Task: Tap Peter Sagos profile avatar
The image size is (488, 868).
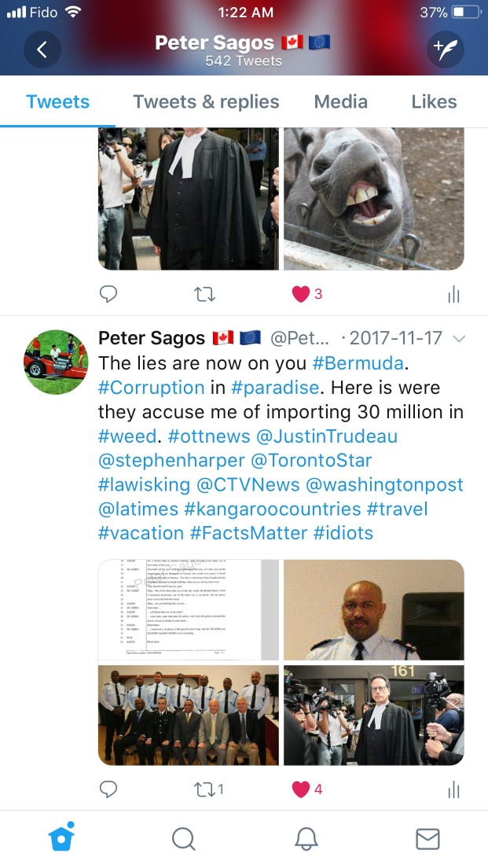Action: pos(56,362)
